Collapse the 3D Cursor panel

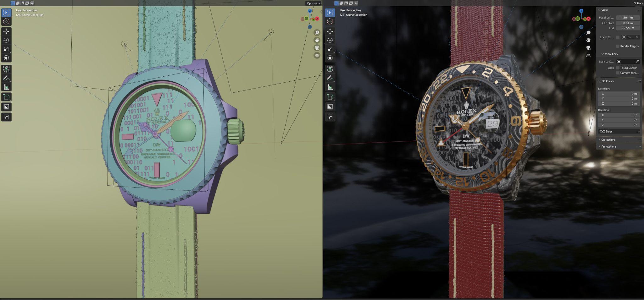coord(599,81)
